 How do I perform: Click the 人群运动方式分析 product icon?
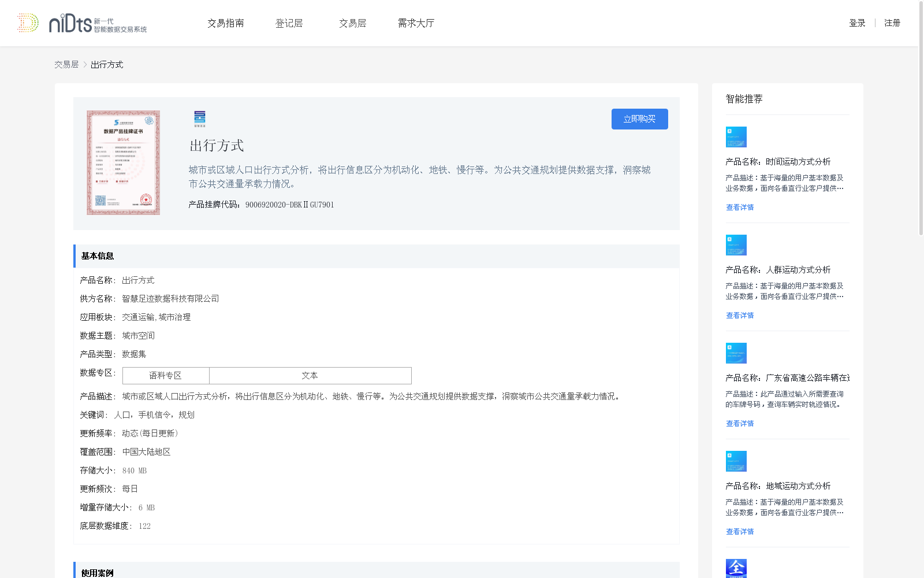click(x=736, y=245)
